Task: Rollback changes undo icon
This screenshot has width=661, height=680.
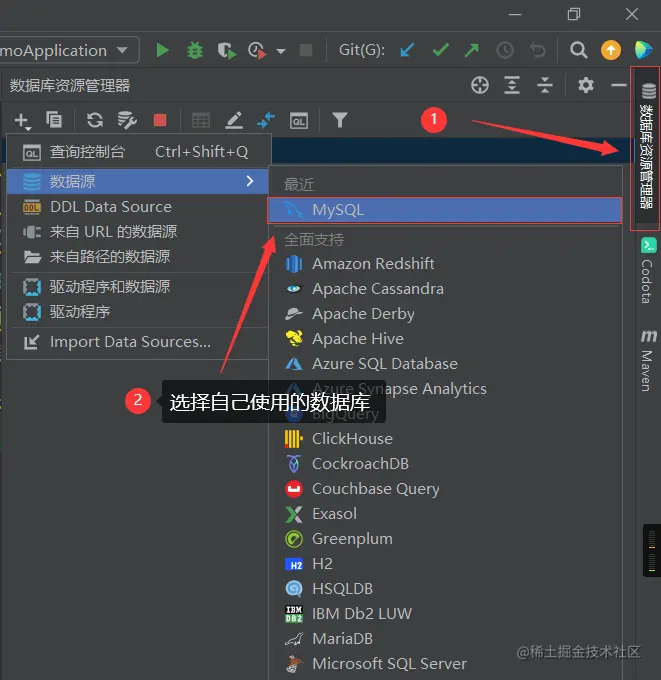Action: 538,50
